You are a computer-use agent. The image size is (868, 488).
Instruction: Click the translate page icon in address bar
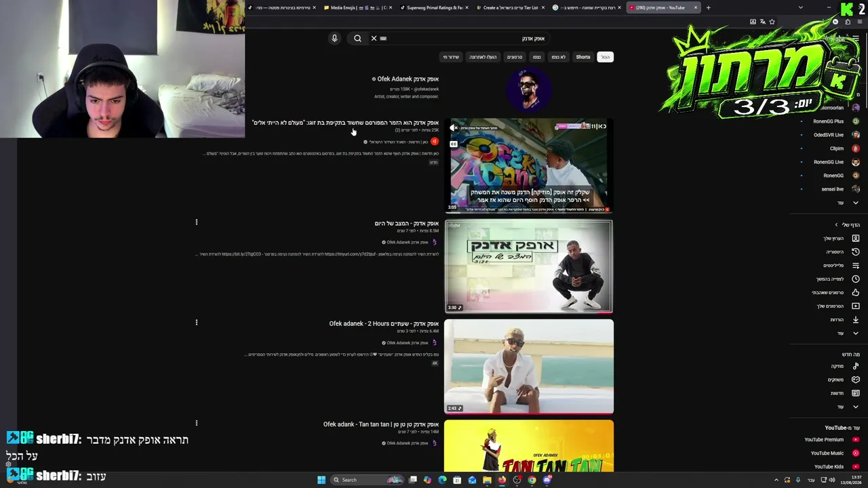[x=762, y=22]
